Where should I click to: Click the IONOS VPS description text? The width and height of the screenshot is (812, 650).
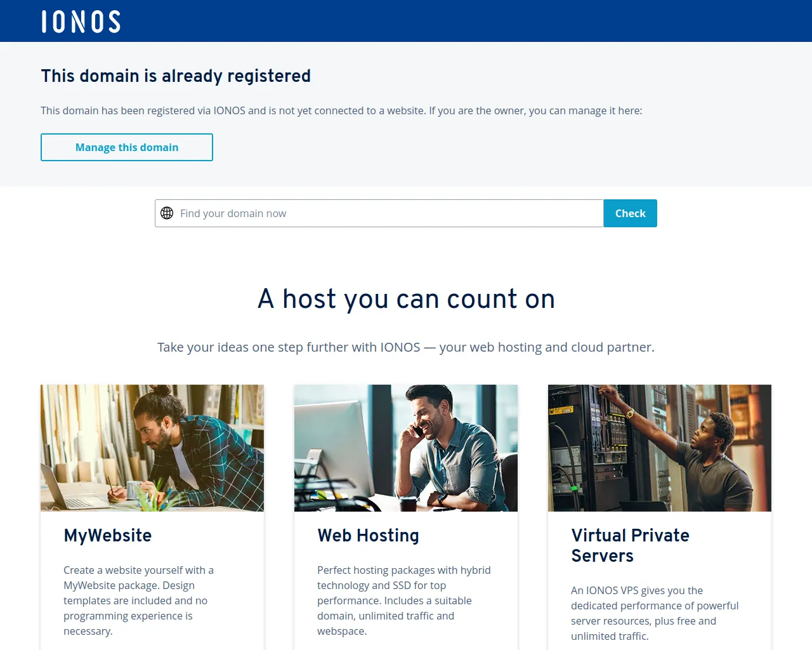pos(655,613)
